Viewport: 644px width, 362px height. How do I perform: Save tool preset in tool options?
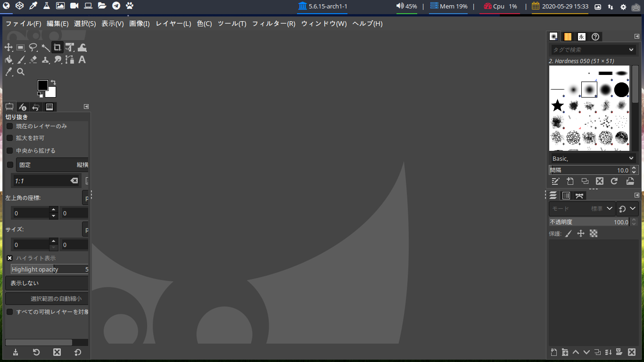pos(16,352)
